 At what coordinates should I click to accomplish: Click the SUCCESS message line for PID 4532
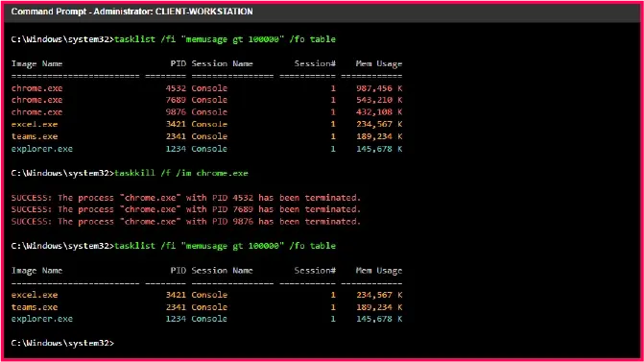[185, 198]
